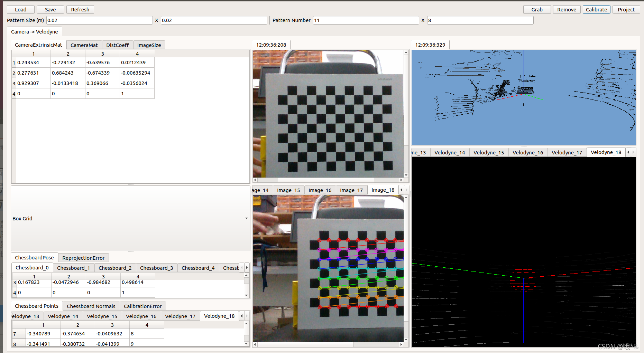This screenshot has width=644, height=353.
Task: Select Velodyne_18 tab above point cloud view
Action: [606, 152]
